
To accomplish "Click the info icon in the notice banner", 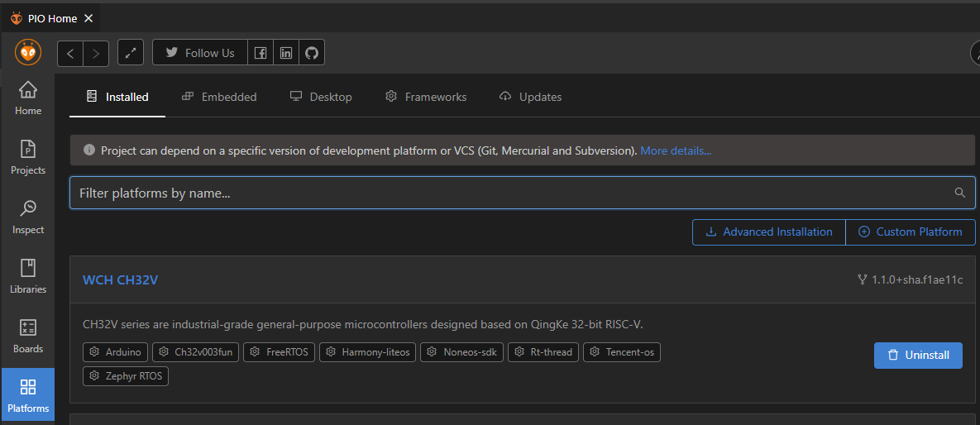I will pos(88,150).
